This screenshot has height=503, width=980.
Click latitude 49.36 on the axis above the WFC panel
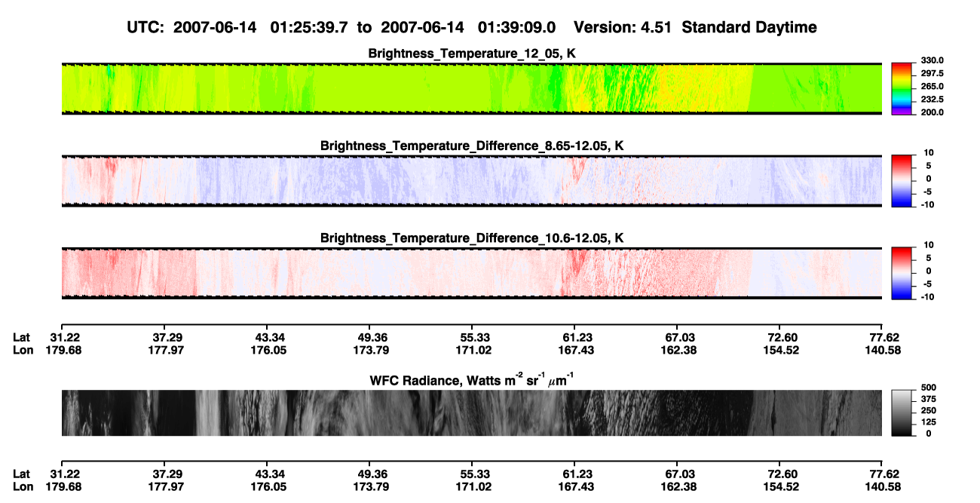click(x=369, y=337)
